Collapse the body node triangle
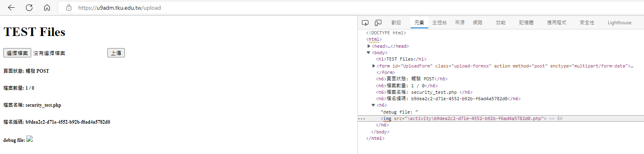The image size is (644, 154). 368,53
